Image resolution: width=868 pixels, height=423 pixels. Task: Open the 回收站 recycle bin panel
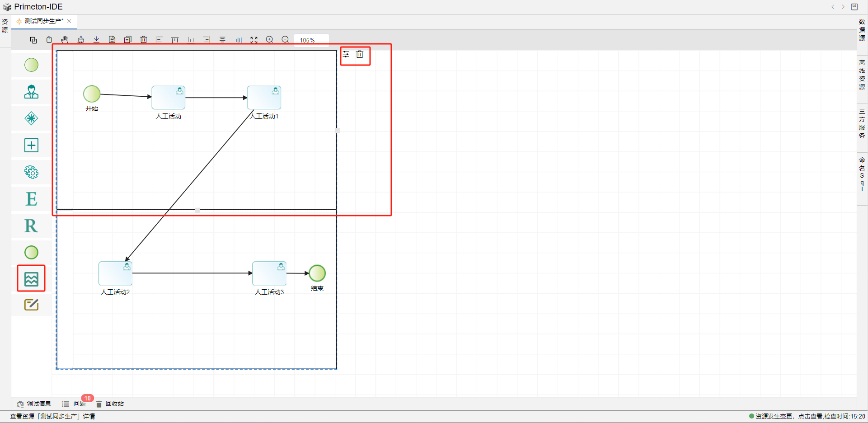(x=110, y=404)
